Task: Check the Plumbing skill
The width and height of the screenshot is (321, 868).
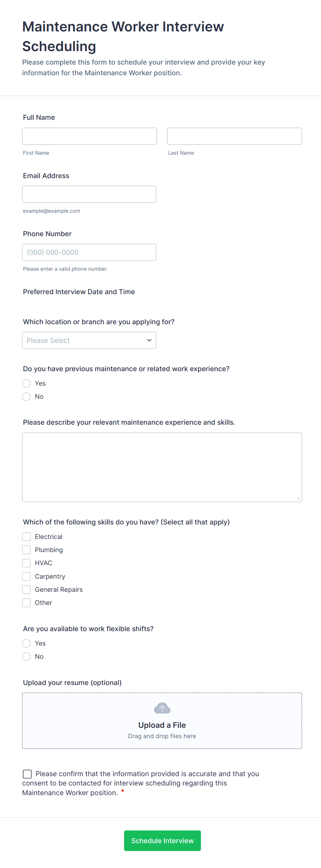Action: (26, 550)
